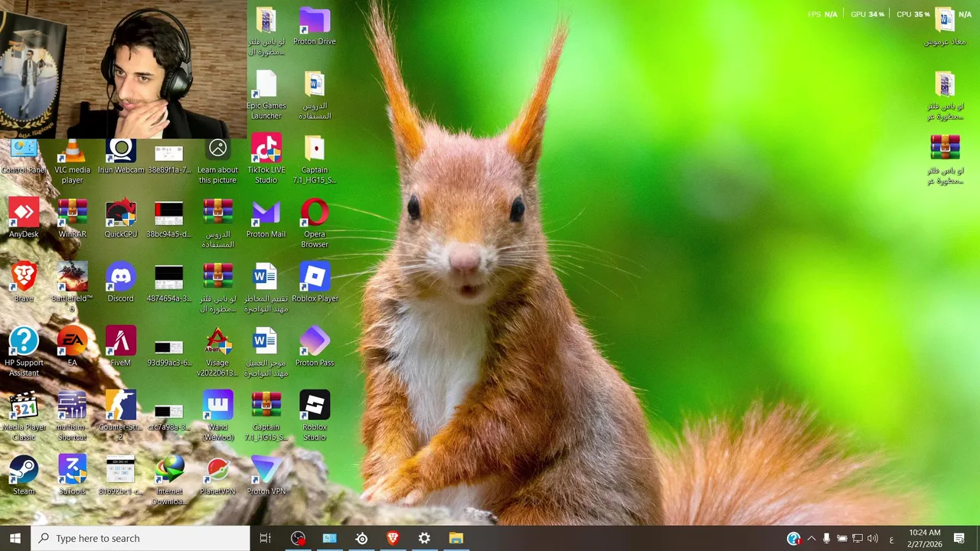The height and width of the screenshot is (551, 980).
Task: Select the FiveM shortcut
Action: [x=120, y=347]
